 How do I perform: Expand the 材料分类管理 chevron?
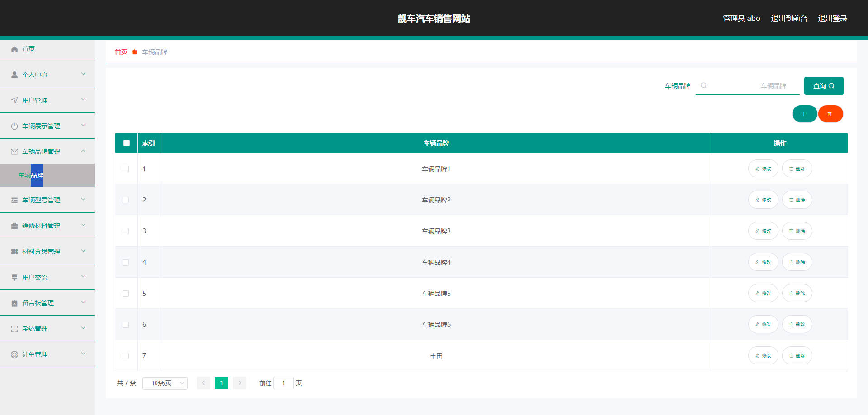pos(83,251)
